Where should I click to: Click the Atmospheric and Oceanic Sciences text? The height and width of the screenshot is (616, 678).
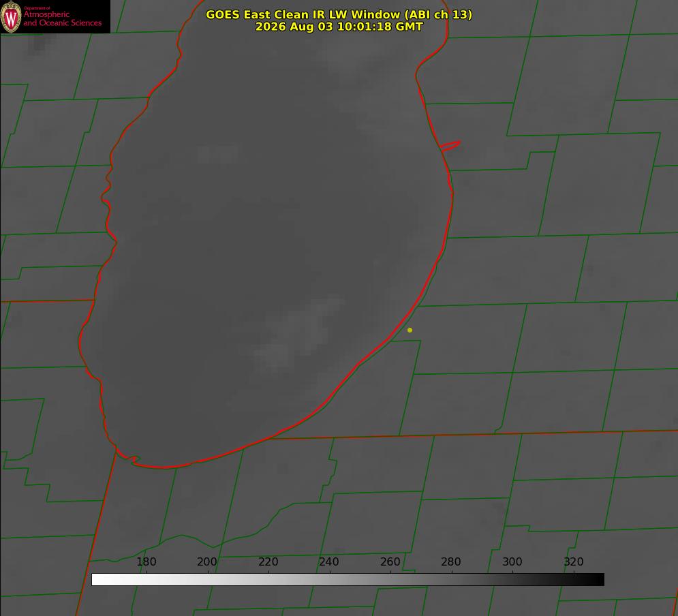coord(62,18)
